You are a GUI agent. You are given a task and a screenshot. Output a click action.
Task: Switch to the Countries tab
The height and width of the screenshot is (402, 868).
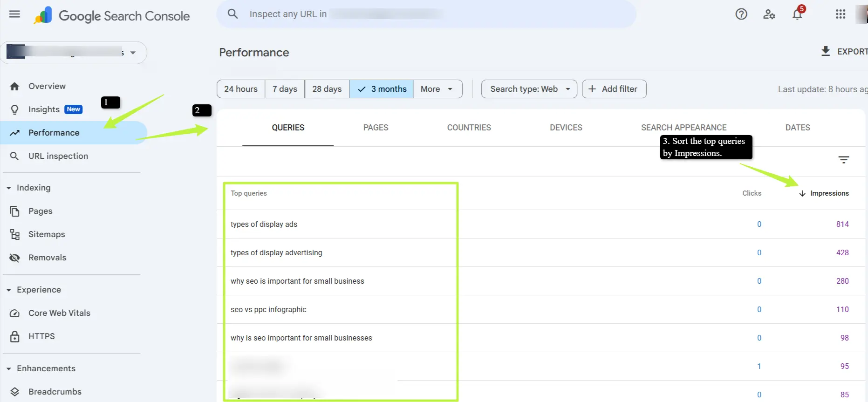click(x=469, y=128)
